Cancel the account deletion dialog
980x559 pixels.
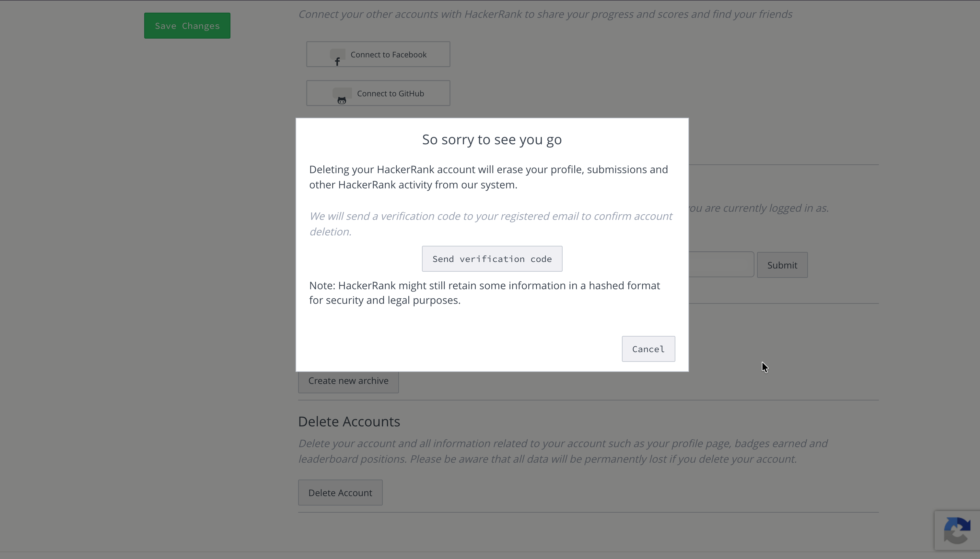tap(648, 349)
